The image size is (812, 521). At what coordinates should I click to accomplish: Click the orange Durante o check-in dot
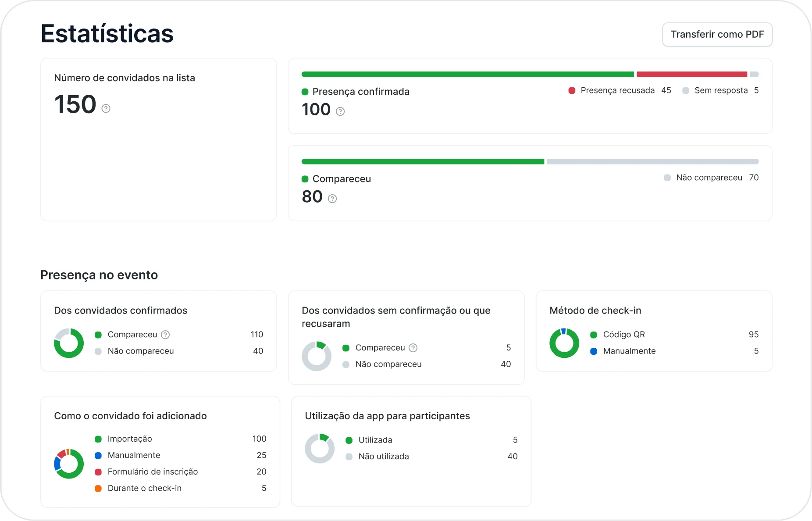coord(98,489)
